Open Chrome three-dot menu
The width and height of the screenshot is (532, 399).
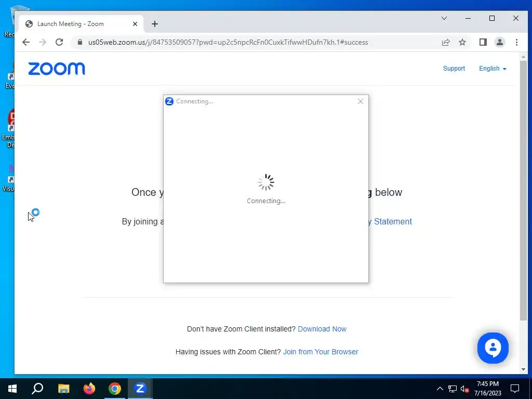pos(516,43)
